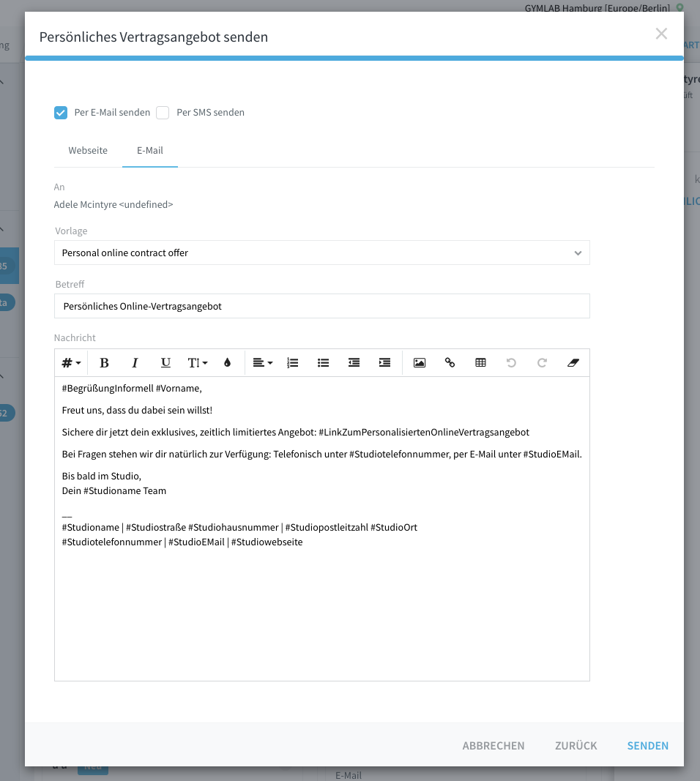Click the '#BegrüßungInformell #Vorname,' line
This screenshot has width=700, height=781.
(x=132, y=389)
